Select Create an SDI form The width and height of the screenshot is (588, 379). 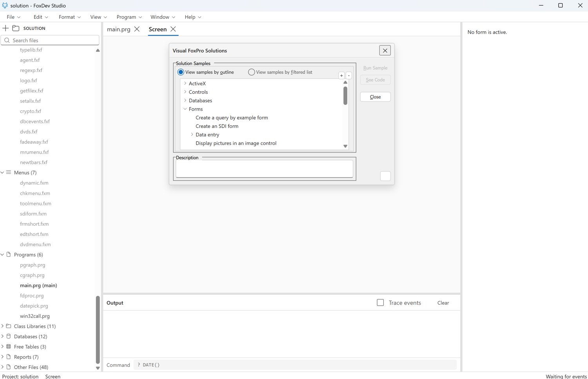pos(217,126)
